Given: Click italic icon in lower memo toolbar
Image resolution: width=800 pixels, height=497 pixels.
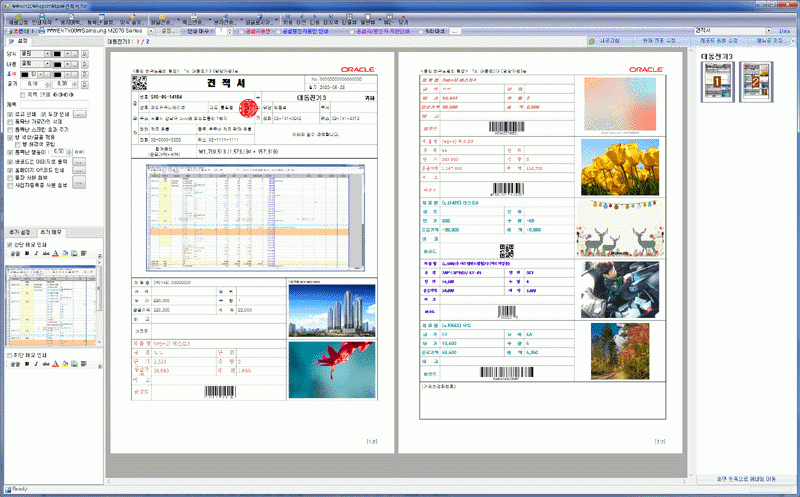Looking at the screenshot, I should click(x=36, y=364).
